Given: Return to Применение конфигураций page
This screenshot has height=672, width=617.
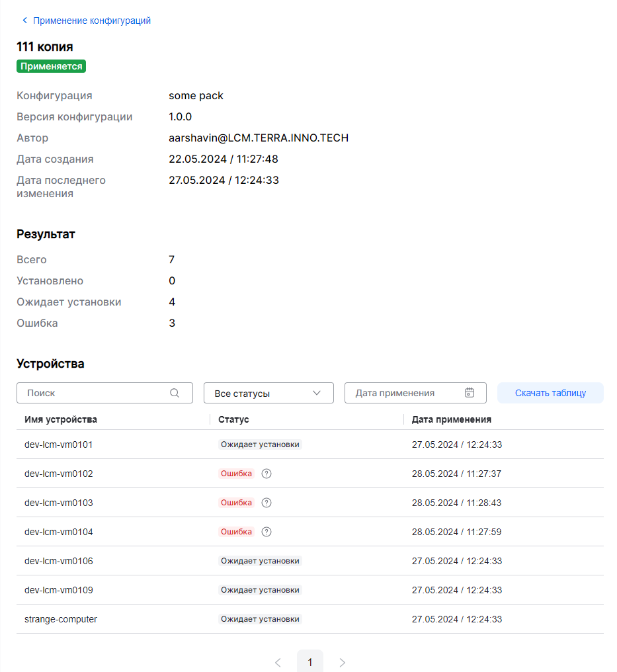Looking at the screenshot, I should click(92, 21).
